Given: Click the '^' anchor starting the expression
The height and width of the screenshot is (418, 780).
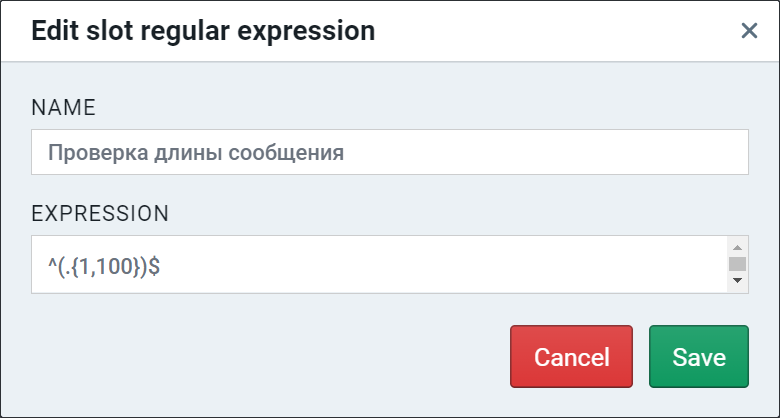Looking at the screenshot, I should tap(52, 265).
